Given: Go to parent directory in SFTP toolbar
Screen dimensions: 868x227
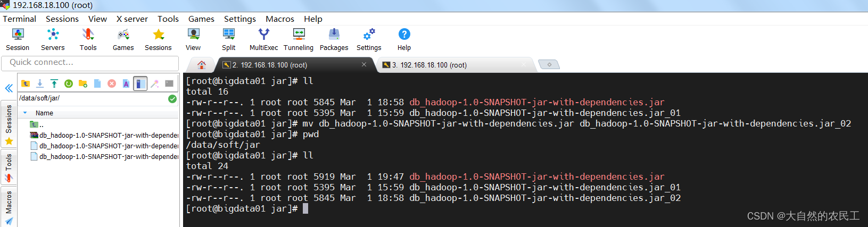Looking at the screenshot, I should point(25,83).
